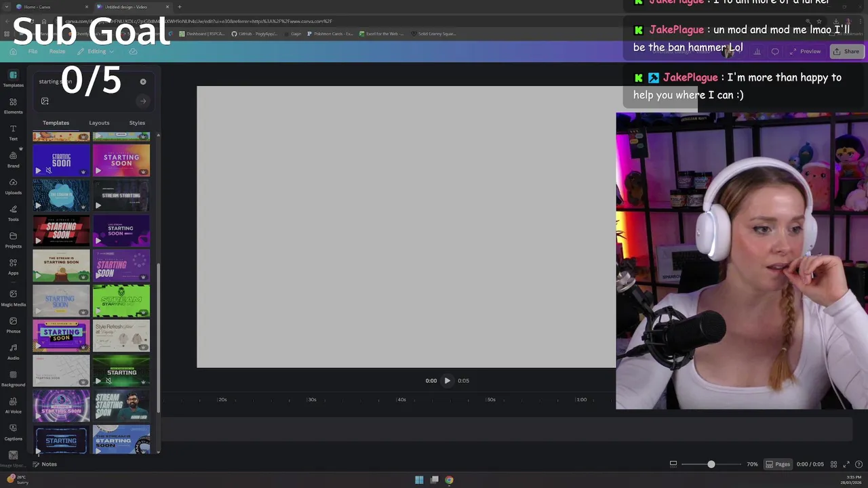
Task: Clear the template search field
Action: (x=143, y=81)
